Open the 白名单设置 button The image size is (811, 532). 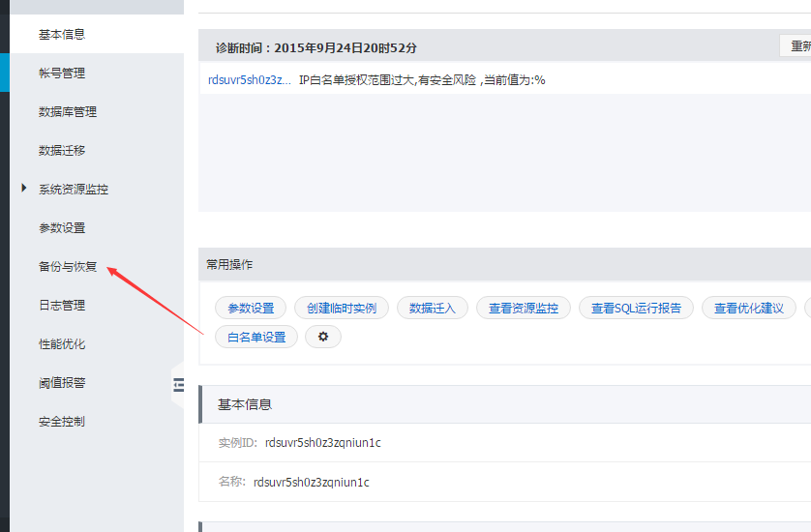256,337
